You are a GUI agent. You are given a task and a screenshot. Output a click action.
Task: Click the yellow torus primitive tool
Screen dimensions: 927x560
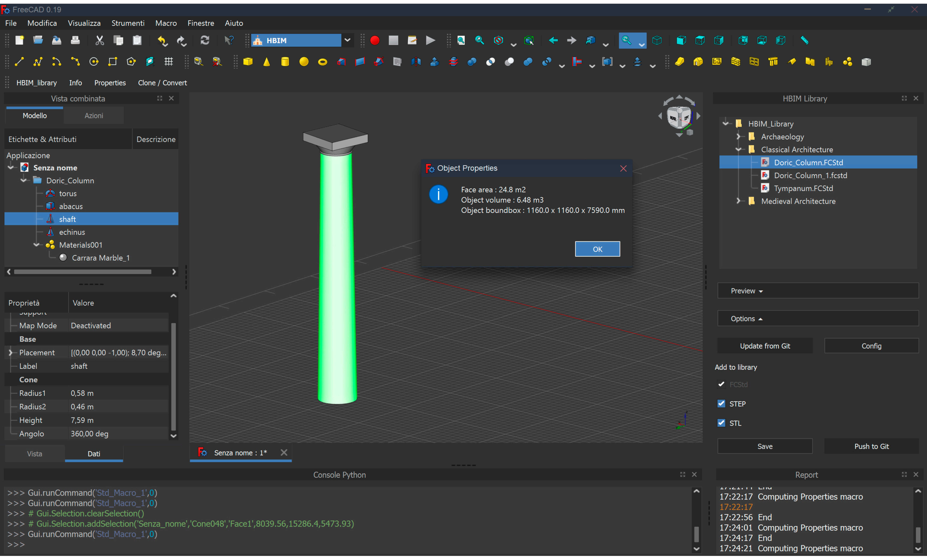click(322, 62)
